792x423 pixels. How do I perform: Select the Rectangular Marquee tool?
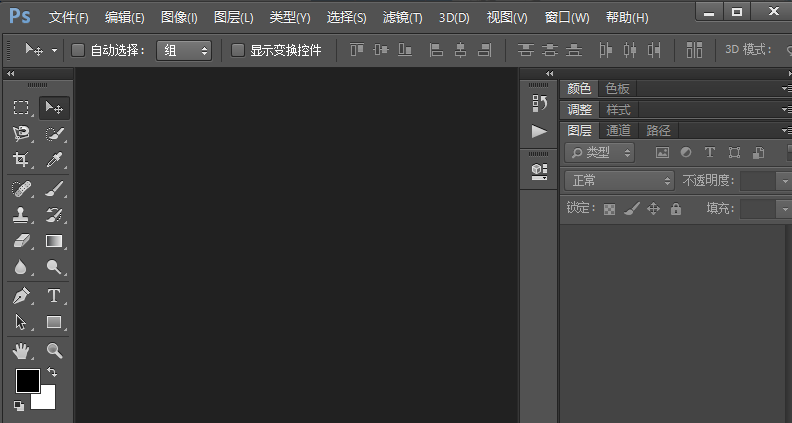21,108
